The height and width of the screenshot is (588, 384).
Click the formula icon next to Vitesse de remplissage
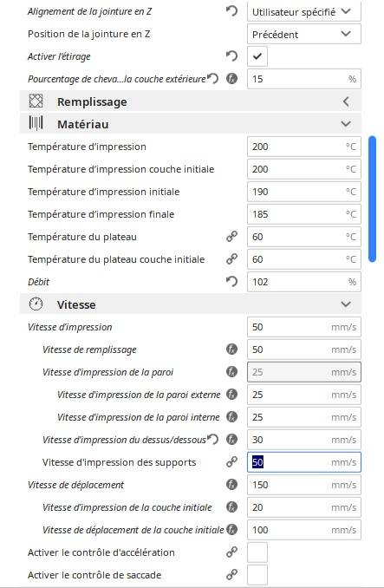coord(232,350)
